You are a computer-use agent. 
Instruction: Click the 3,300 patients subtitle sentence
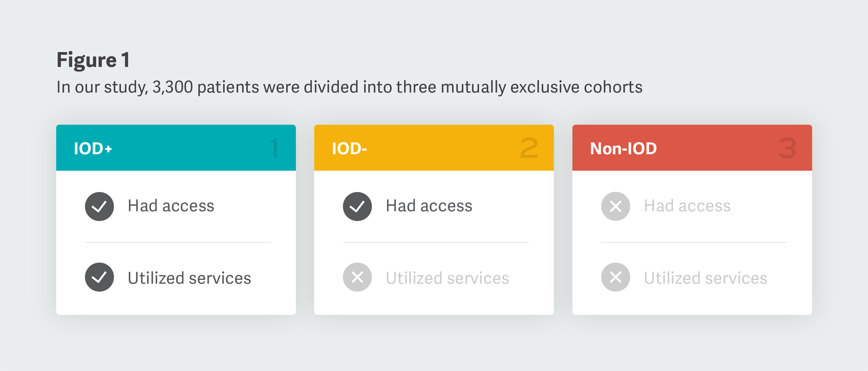[x=349, y=87]
